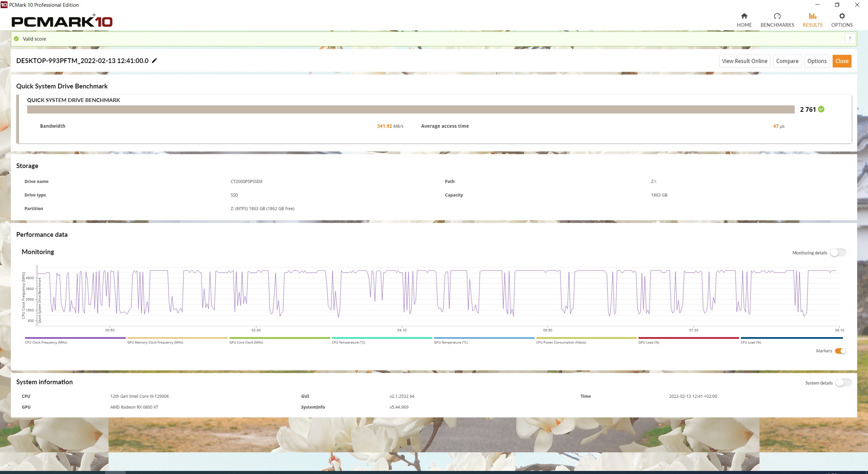
Task: Click the green Valid score check icon
Action: click(x=16, y=39)
